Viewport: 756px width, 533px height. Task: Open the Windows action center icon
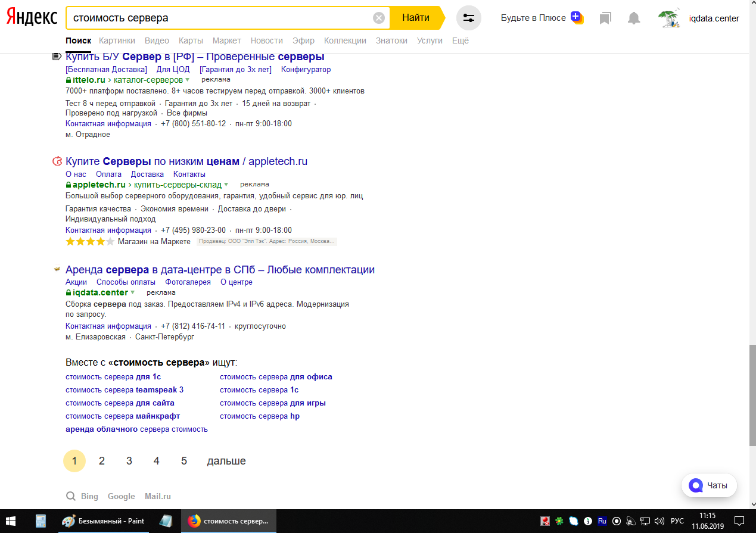click(739, 521)
